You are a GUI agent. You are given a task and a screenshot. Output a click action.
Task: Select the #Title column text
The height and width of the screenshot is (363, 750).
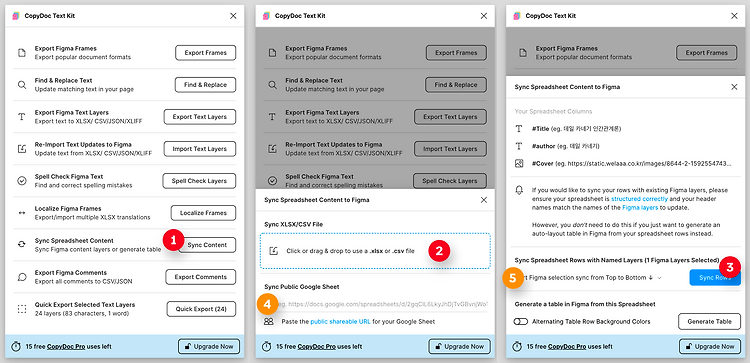point(576,129)
